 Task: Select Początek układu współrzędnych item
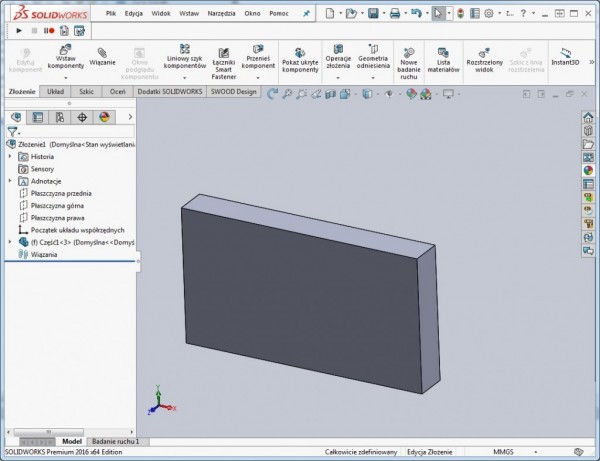click(78, 230)
